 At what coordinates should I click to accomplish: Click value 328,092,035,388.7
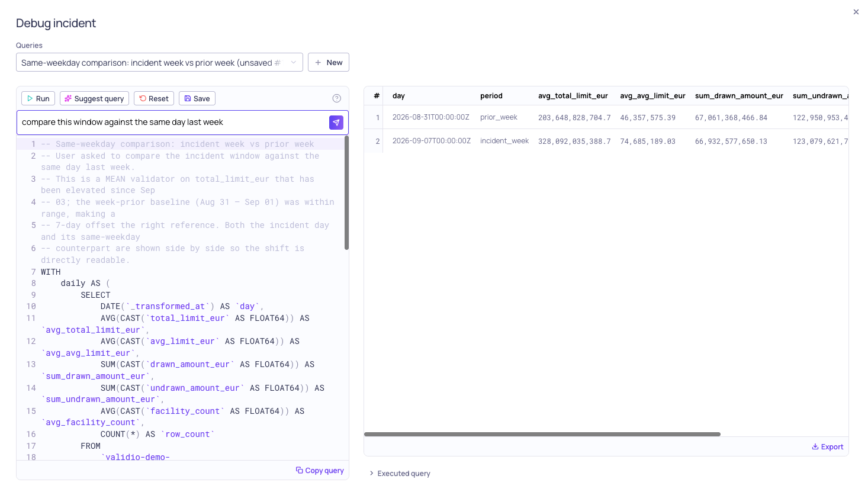574,142
